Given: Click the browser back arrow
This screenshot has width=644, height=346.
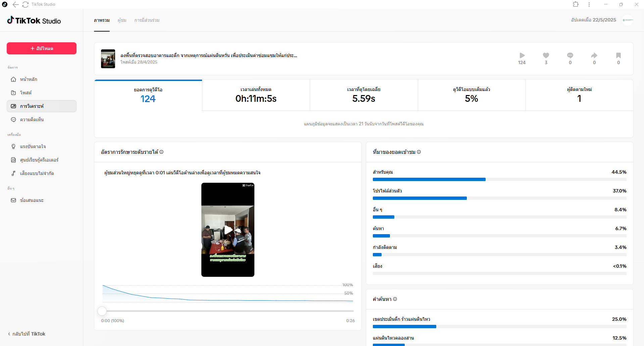Looking at the screenshot, I should pos(15,4).
